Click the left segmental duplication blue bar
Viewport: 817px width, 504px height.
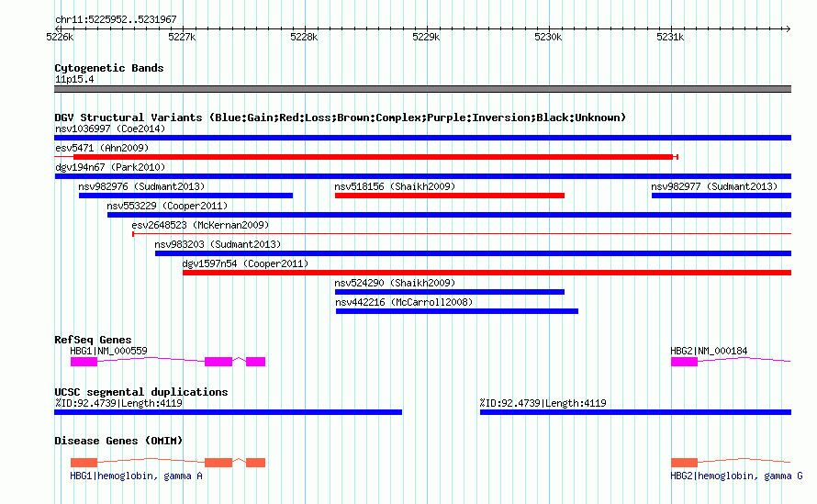(229, 412)
